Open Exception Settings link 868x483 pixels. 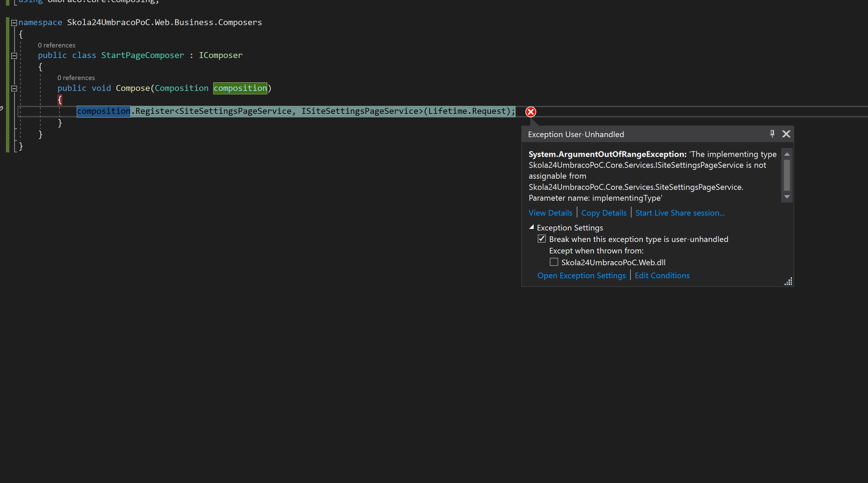pyautogui.click(x=581, y=275)
